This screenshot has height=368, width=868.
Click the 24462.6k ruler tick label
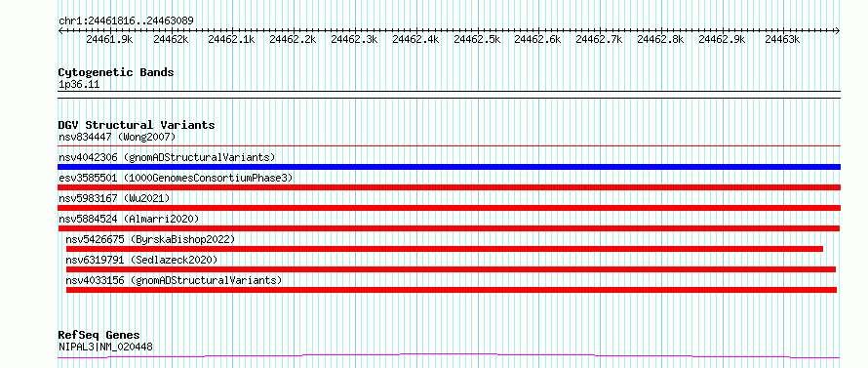tap(538, 39)
